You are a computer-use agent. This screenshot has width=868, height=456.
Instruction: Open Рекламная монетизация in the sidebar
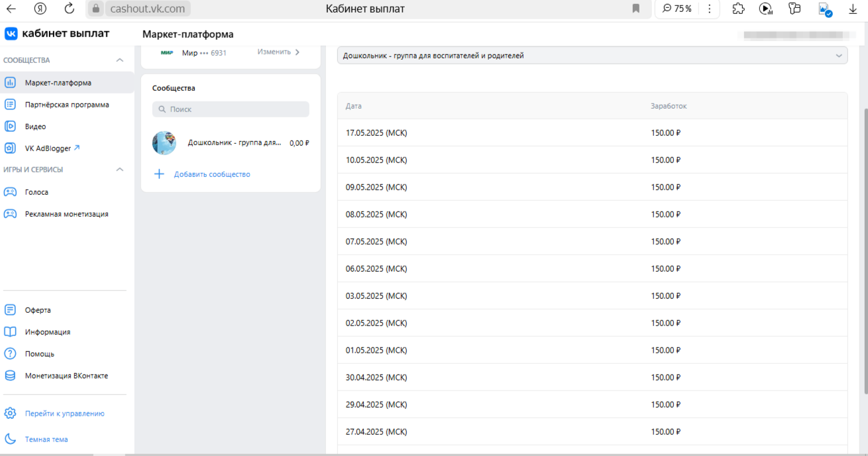point(67,214)
